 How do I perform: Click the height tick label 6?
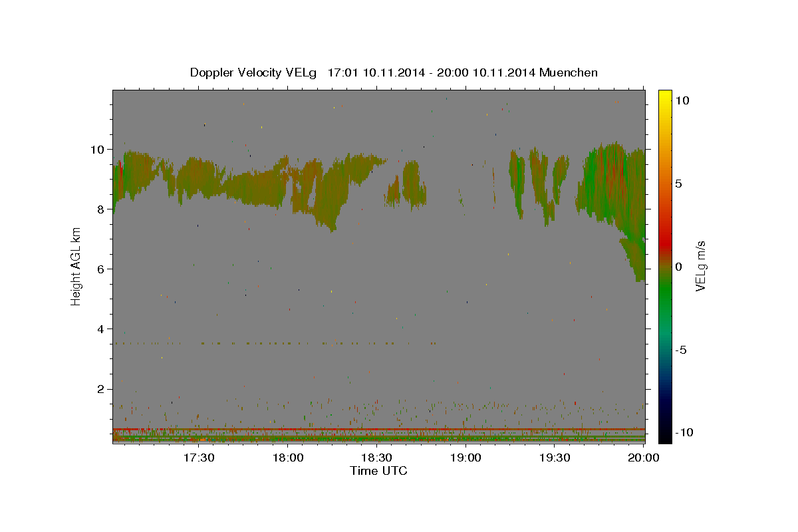[x=101, y=269]
